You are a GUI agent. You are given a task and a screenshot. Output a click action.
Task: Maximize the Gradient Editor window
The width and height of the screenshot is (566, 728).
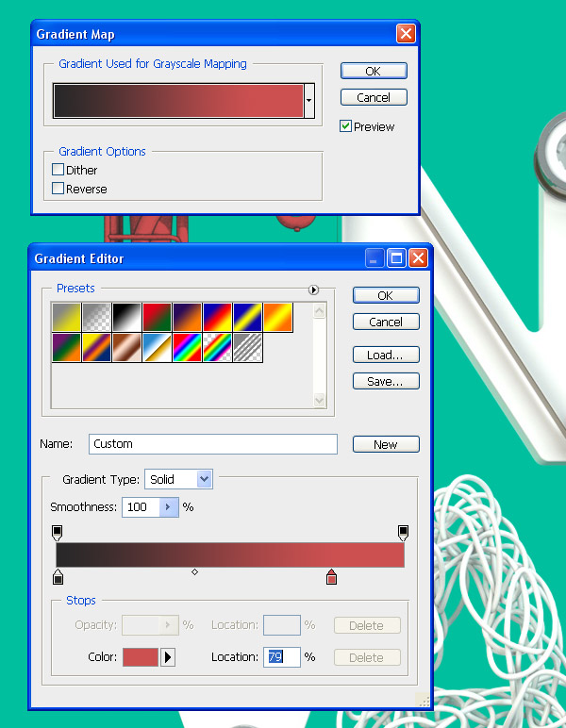pyautogui.click(x=396, y=258)
